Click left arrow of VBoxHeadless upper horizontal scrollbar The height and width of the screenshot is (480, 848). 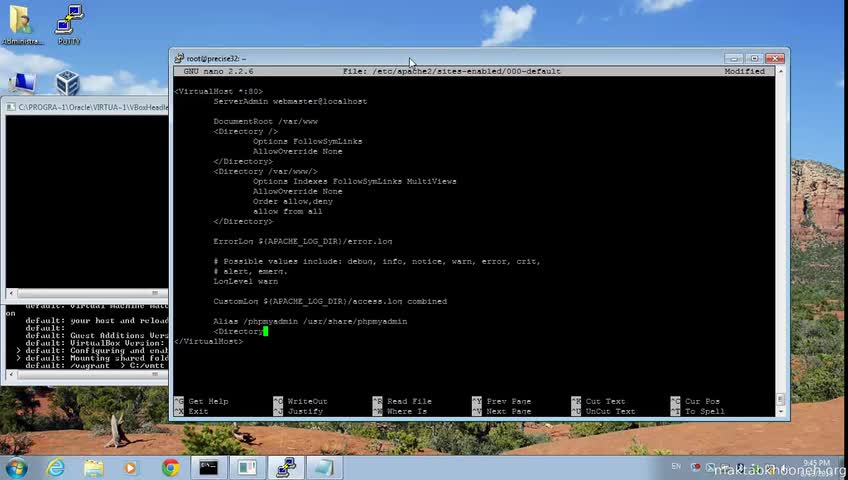click(11, 293)
